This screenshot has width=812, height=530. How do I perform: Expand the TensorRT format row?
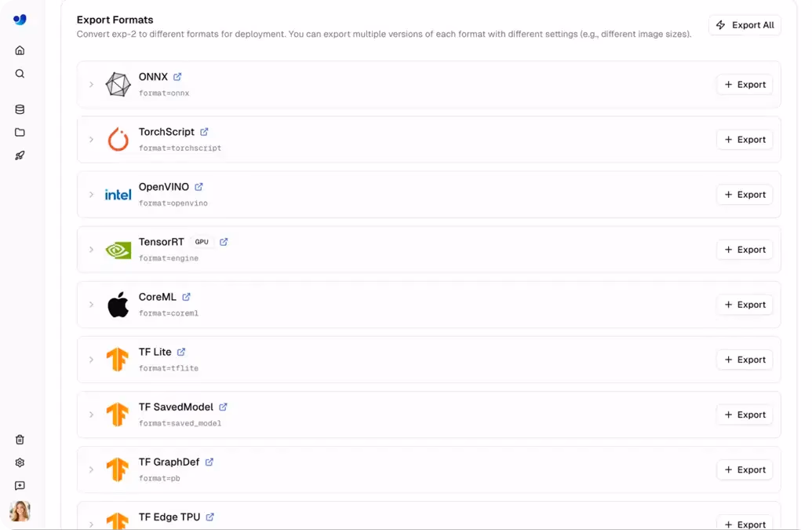coord(91,249)
